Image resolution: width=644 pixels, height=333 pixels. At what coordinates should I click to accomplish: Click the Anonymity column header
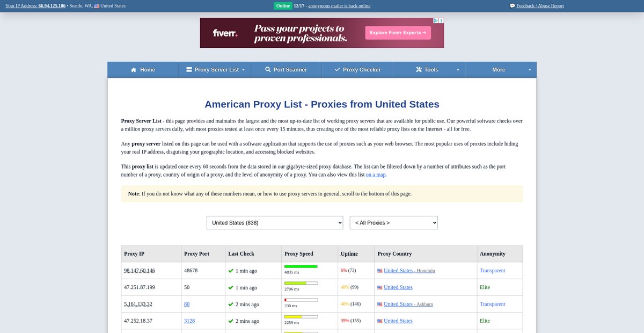click(493, 254)
